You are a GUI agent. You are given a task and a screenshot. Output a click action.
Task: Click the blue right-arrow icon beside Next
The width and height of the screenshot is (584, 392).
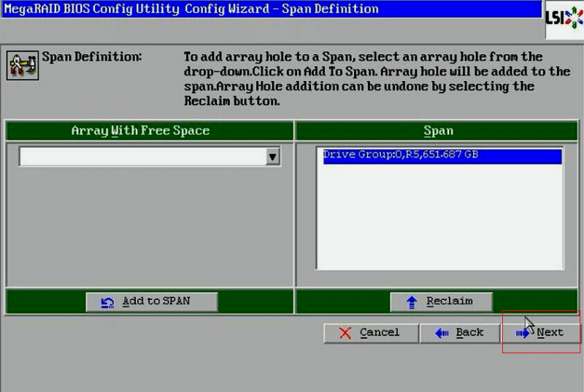pyautogui.click(x=523, y=333)
